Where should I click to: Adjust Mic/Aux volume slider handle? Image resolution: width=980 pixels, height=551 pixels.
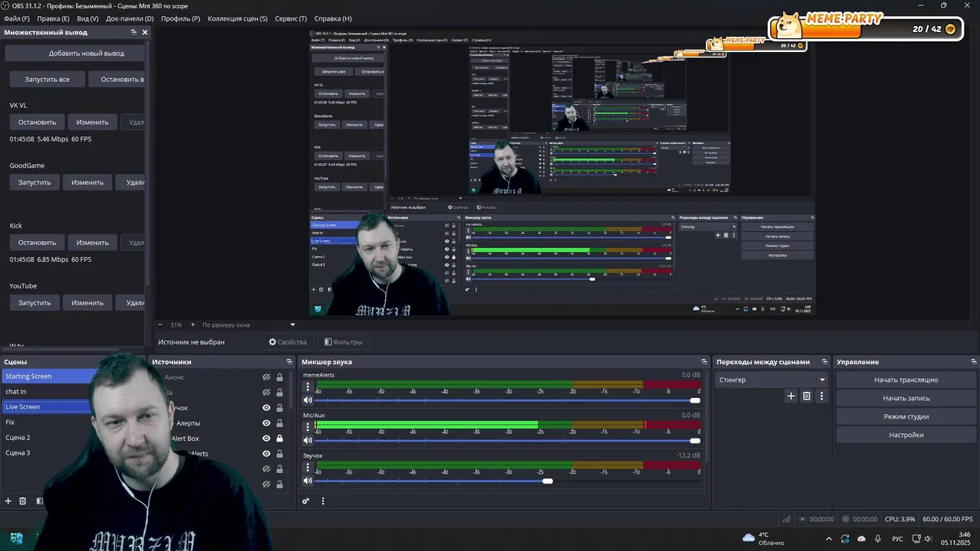[694, 440]
